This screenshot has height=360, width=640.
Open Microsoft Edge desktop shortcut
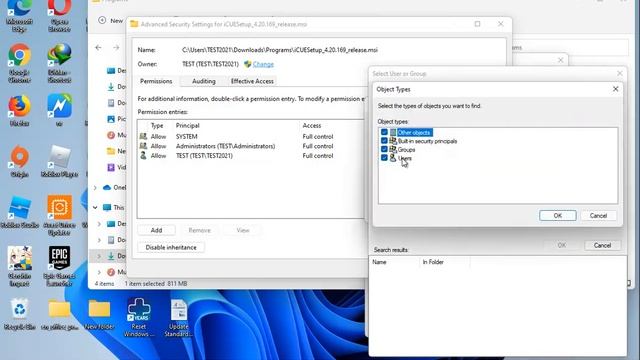(19, 16)
